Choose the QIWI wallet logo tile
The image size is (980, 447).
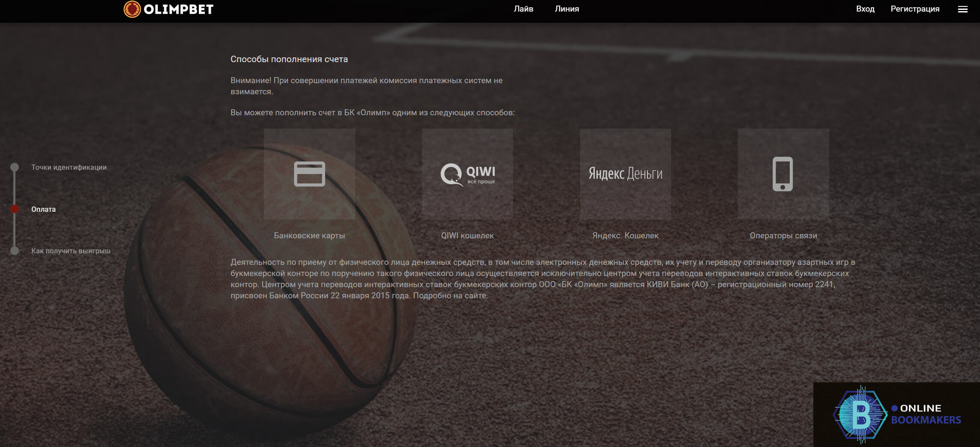pos(467,174)
